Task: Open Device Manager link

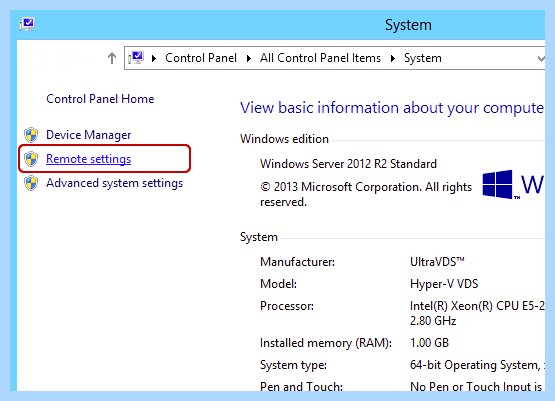Action: coord(88,135)
